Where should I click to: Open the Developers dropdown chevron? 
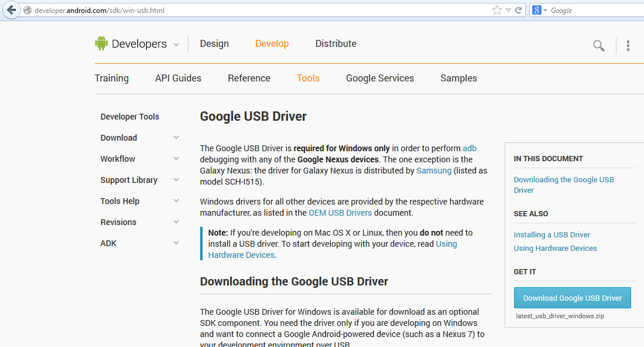click(176, 44)
